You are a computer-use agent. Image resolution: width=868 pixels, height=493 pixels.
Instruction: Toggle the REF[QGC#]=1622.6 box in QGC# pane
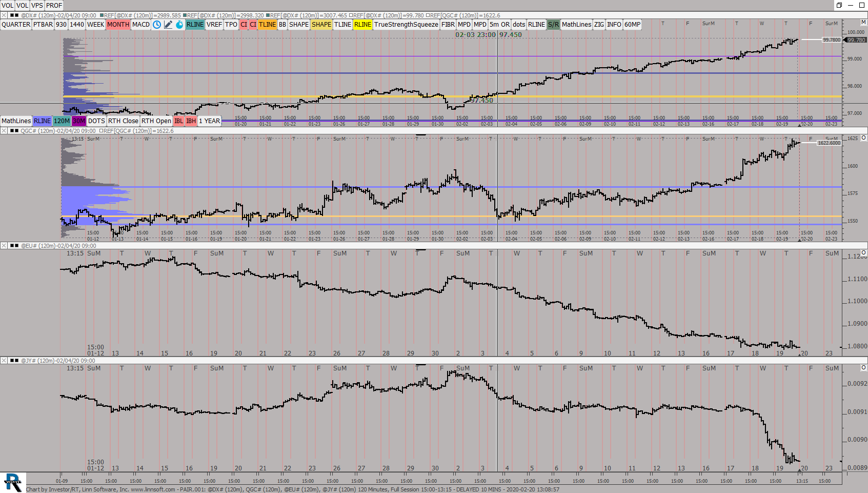102,131
